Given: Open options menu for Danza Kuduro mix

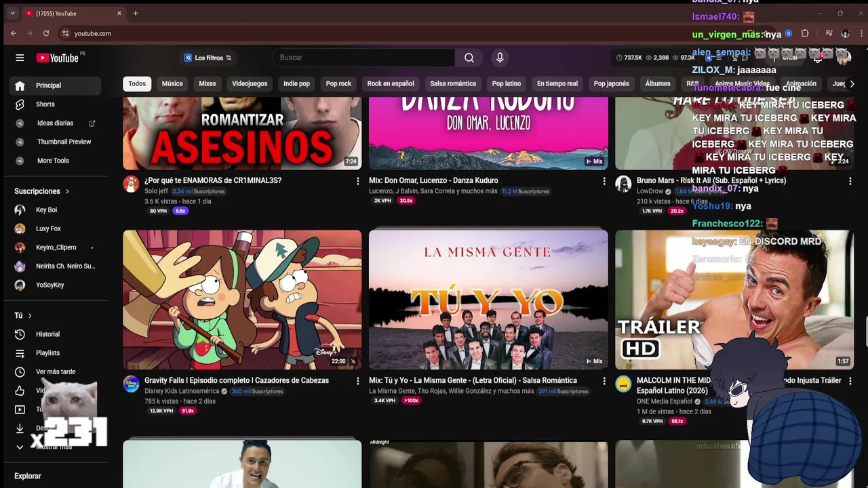Looking at the screenshot, I should 604,181.
